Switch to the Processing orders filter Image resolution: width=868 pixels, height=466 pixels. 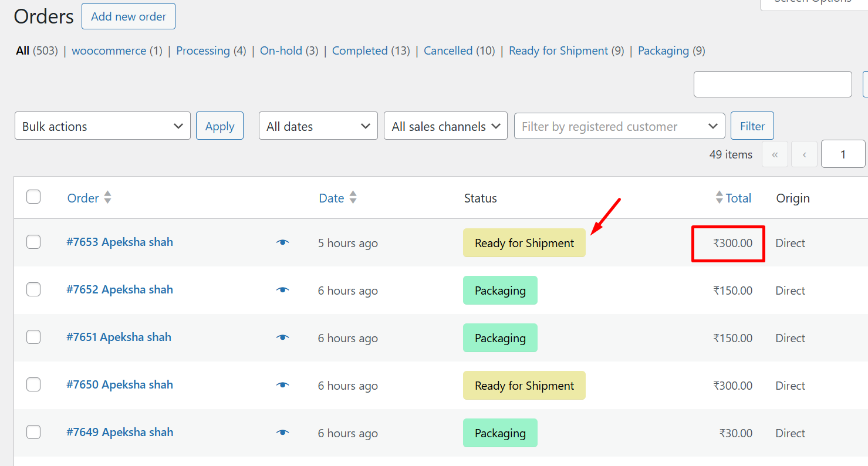click(202, 51)
